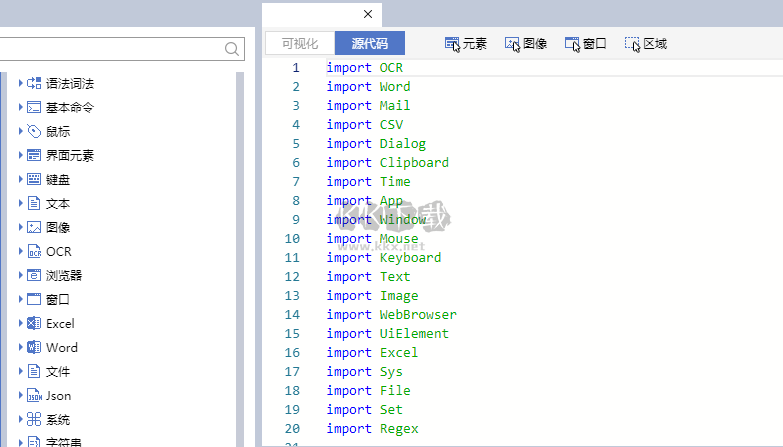Click code line 'import Clipboard'
783x447 pixels.
(x=388, y=162)
